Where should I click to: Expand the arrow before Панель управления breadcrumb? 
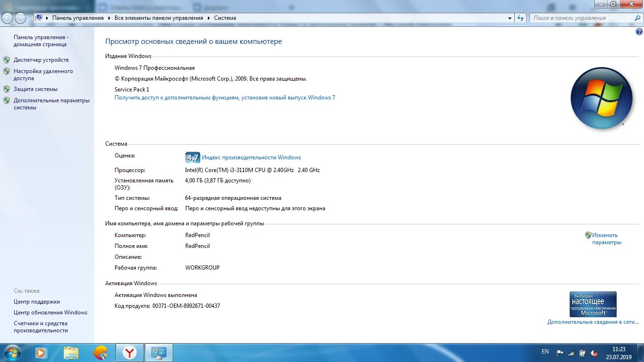47,18
